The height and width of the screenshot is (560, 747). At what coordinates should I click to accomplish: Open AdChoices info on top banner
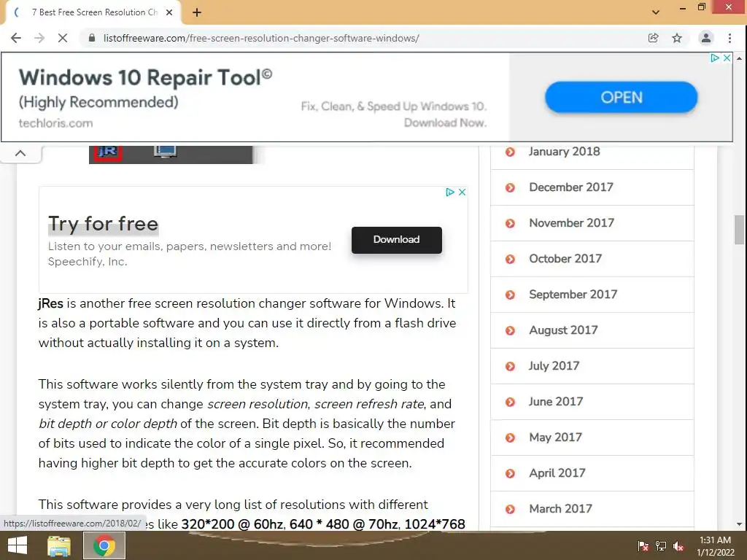tap(715, 58)
